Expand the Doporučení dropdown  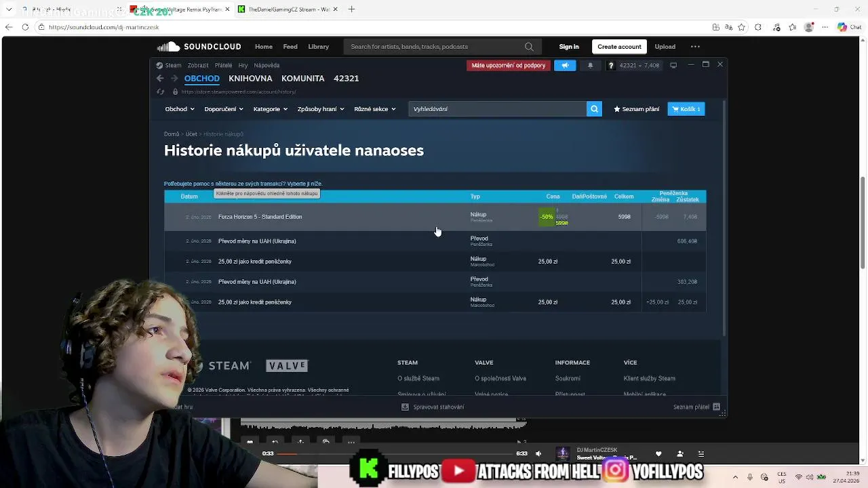click(x=224, y=108)
